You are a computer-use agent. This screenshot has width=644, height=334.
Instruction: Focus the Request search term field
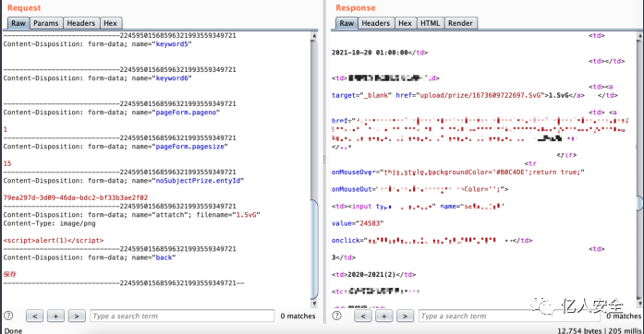coord(182,316)
